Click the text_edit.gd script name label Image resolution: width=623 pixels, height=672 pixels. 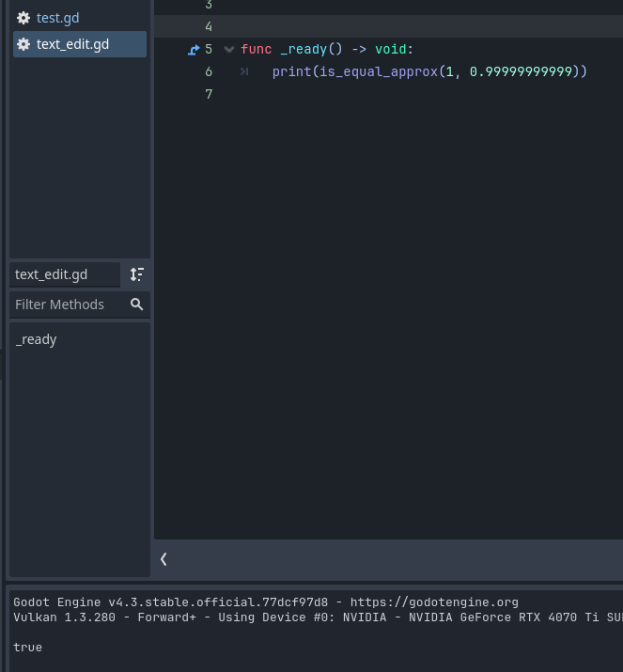[52, 274]
